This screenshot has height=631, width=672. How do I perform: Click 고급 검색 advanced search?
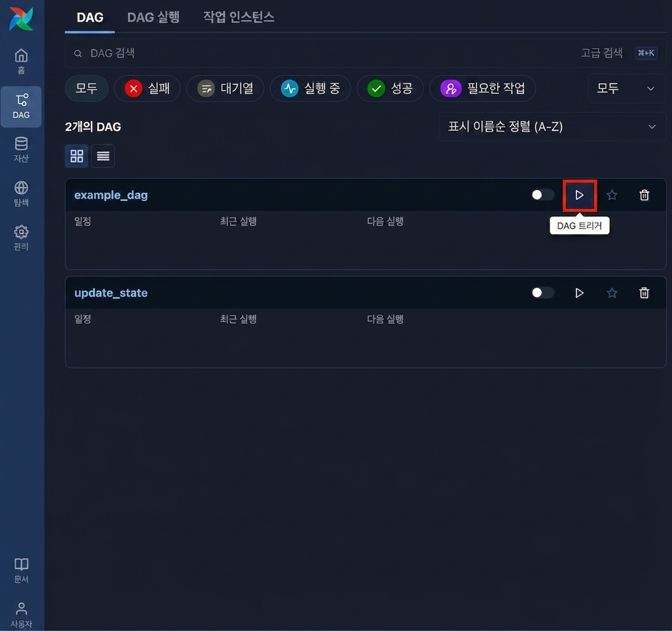[602, 53]
